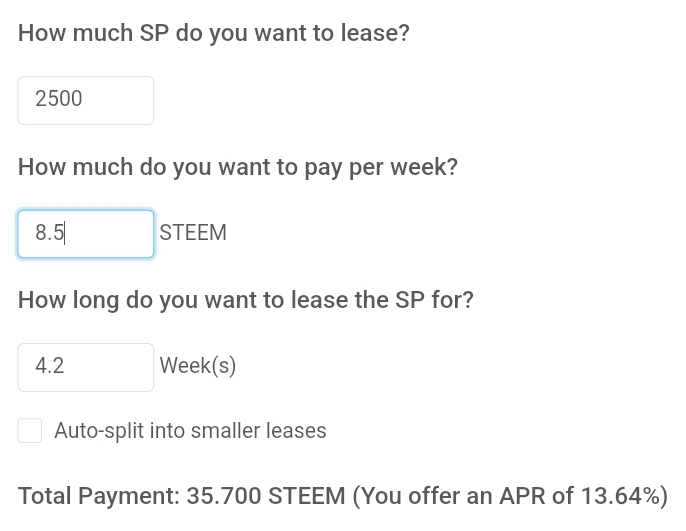Click the Week(s) unit label beside duration field
The image size is (686, 531).
tap(198, 366)
